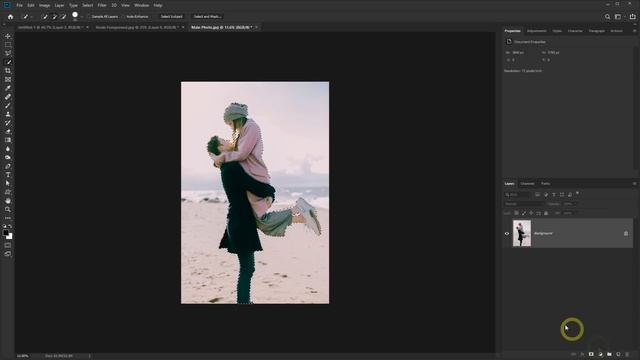Toggle type layer filter in Layers panel
This screenshot has height=360, width=640.
pyautogui.click(x=554, y=195)
